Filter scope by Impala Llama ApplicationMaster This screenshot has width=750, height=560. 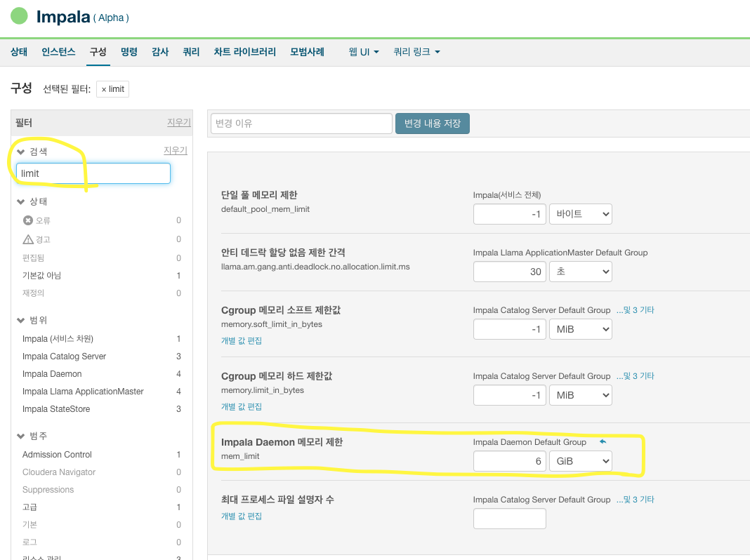(83, 392)
